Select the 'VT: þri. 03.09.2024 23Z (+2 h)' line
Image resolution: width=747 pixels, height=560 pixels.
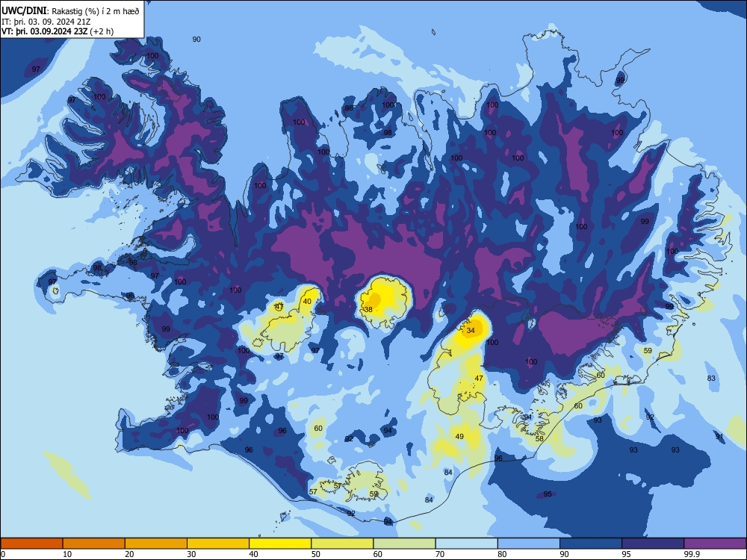tap(58, 31)
